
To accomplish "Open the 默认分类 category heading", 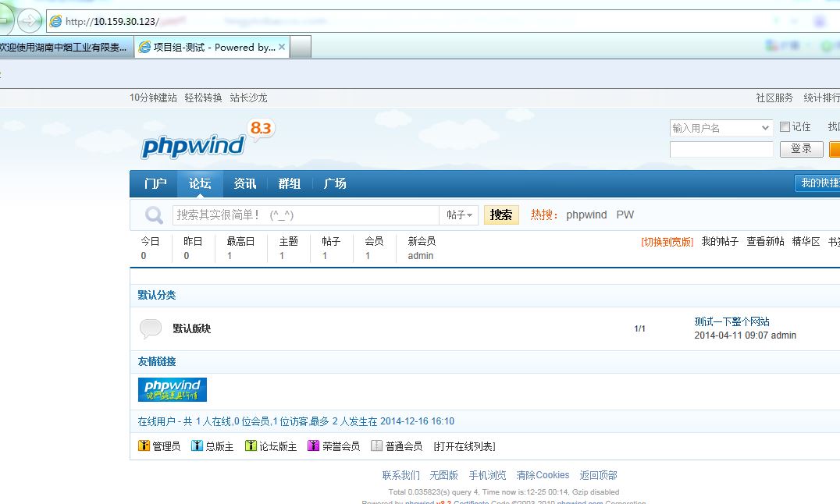I will coord(156,295).
